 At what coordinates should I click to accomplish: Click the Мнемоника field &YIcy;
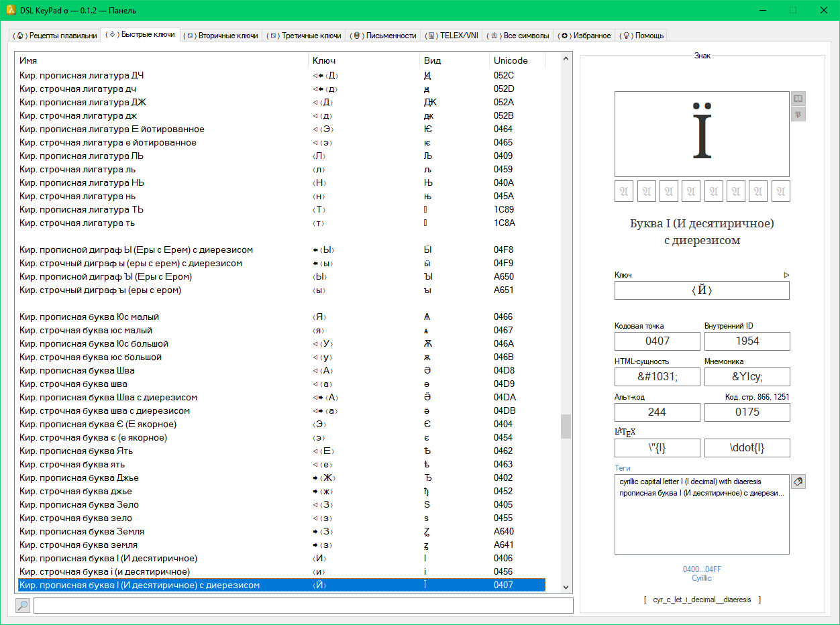tap(747, 376)
